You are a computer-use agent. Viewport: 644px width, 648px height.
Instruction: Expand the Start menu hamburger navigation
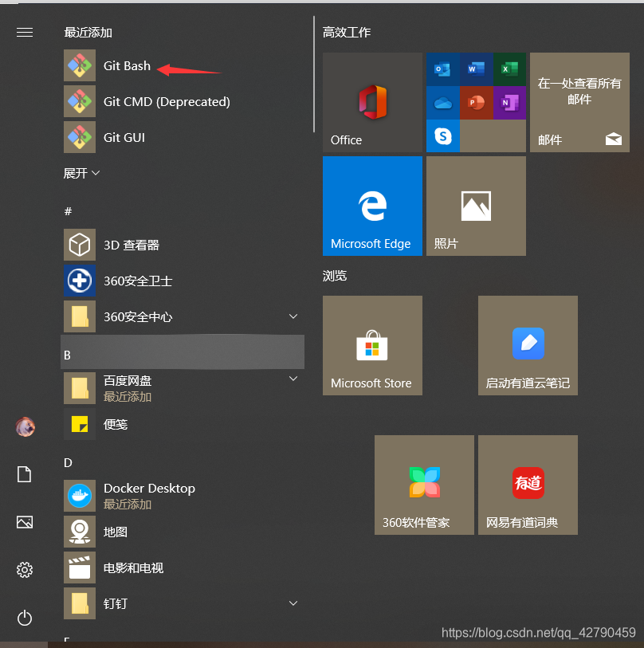25,32
